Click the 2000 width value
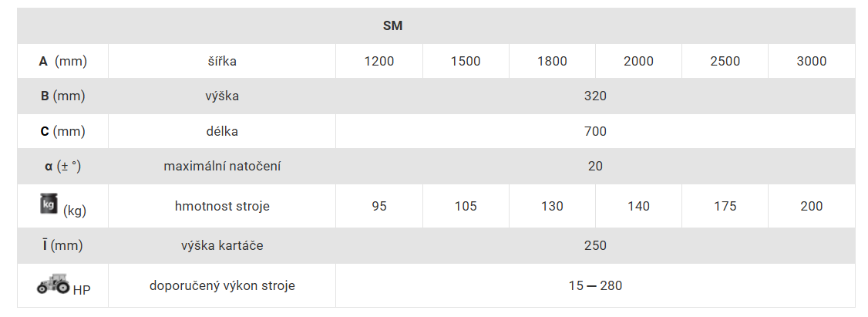Viewport: 868px width, 317px height. click(x=638, y=61)
